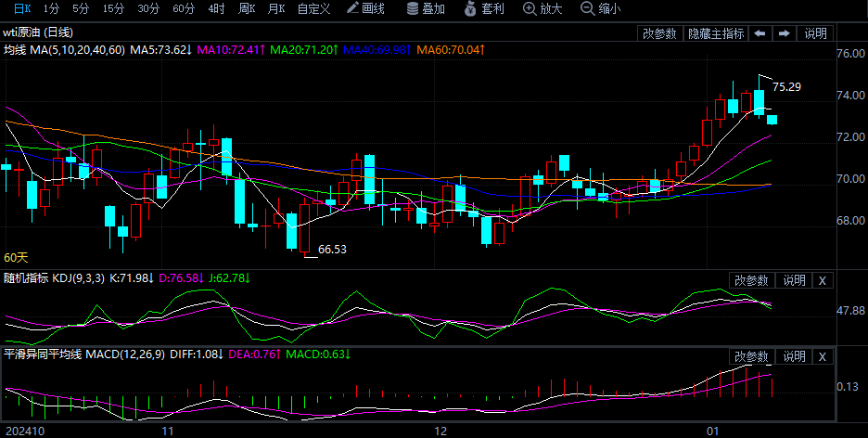Select the 周K weekly chart tab

[246, 8]
